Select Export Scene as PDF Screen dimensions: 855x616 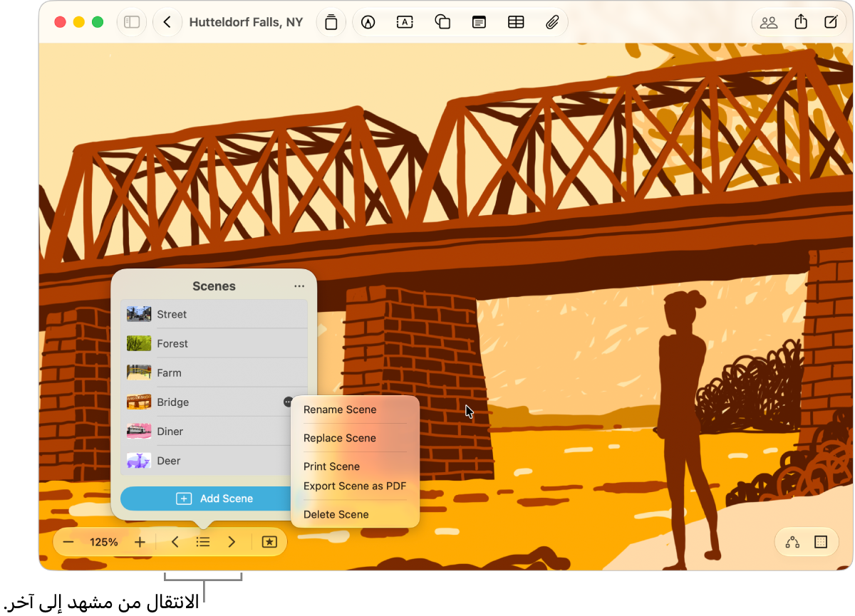(355, 486)
